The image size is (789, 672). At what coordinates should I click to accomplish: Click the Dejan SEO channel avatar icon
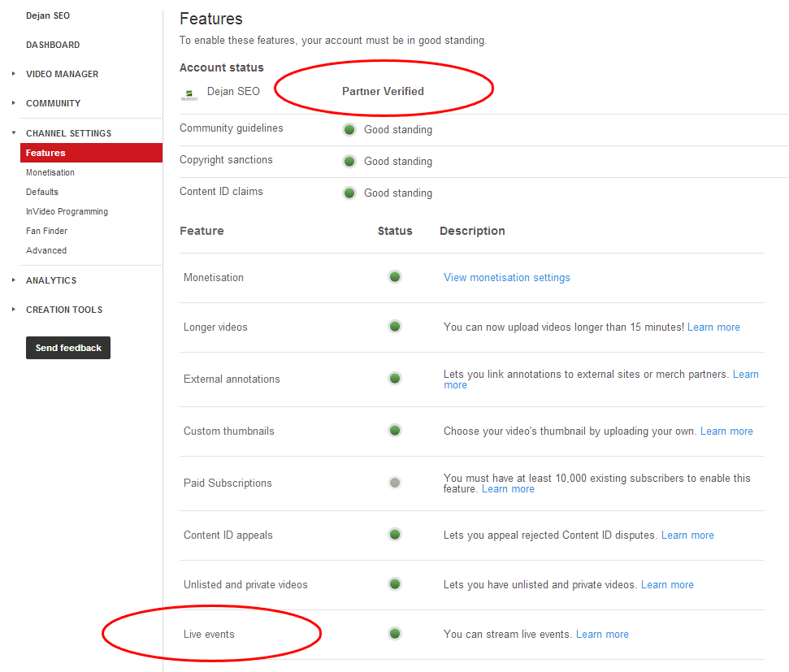[189, 94]
